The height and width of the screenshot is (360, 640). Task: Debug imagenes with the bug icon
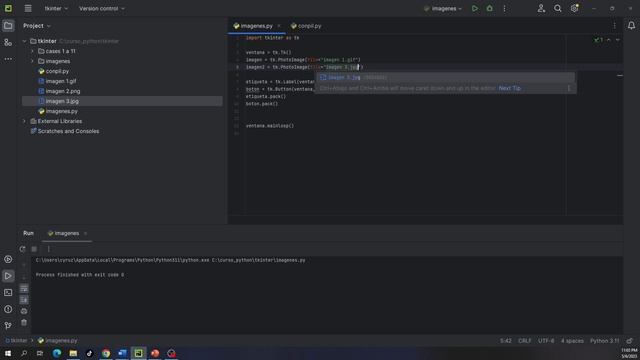(x=489, y=8)
